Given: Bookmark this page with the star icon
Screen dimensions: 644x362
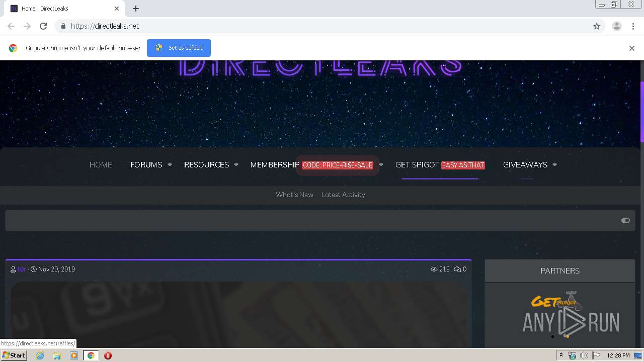Looking at the screenshot, I should [x=597, y=26].
